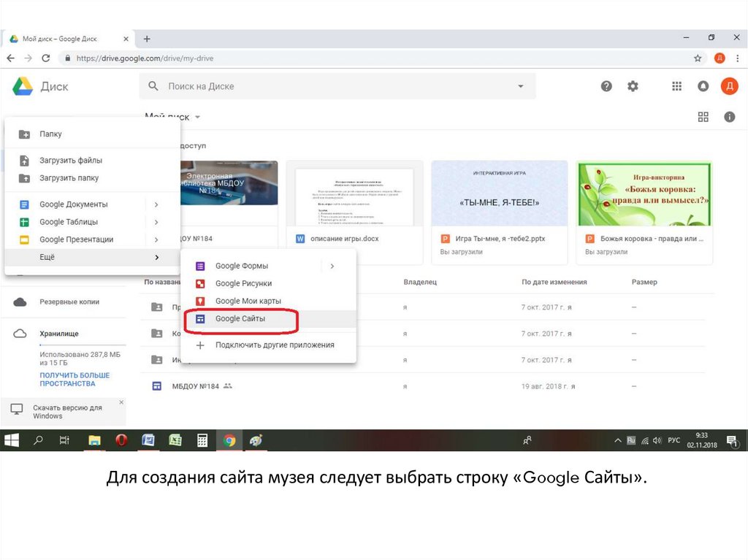
Task: Launch Chrome from the Windows taskbar
Action: (229, 440)
